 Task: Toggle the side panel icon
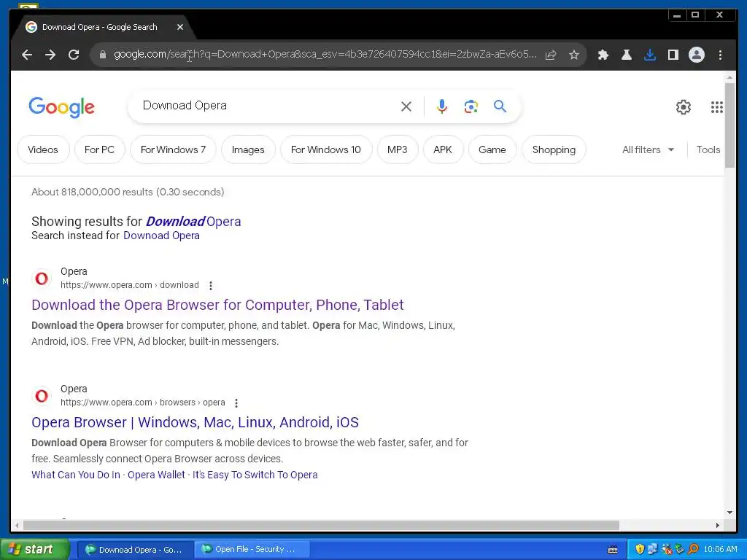[x=673, y=55]
